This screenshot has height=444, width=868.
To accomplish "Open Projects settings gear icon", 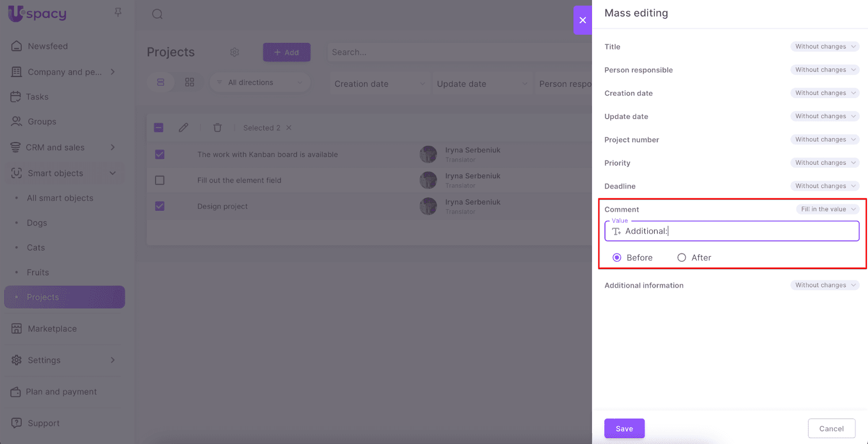I will point(234,52).
